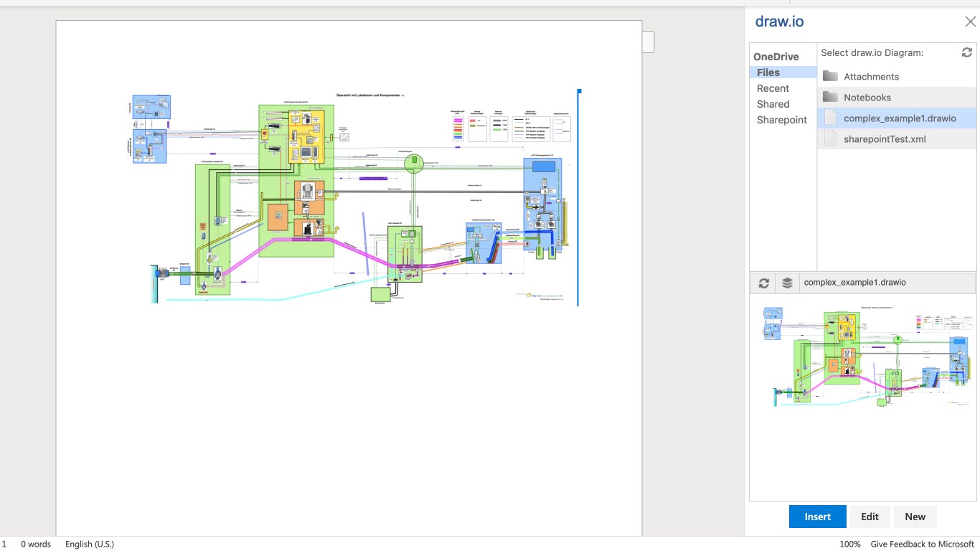Click the Edit button
Image resolution: width=980 pixels, height=551 pixels.
[x=870, y=517]
